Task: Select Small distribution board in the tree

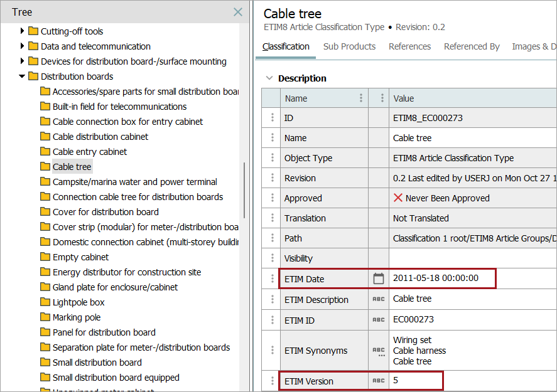Action: pos(97,363)
